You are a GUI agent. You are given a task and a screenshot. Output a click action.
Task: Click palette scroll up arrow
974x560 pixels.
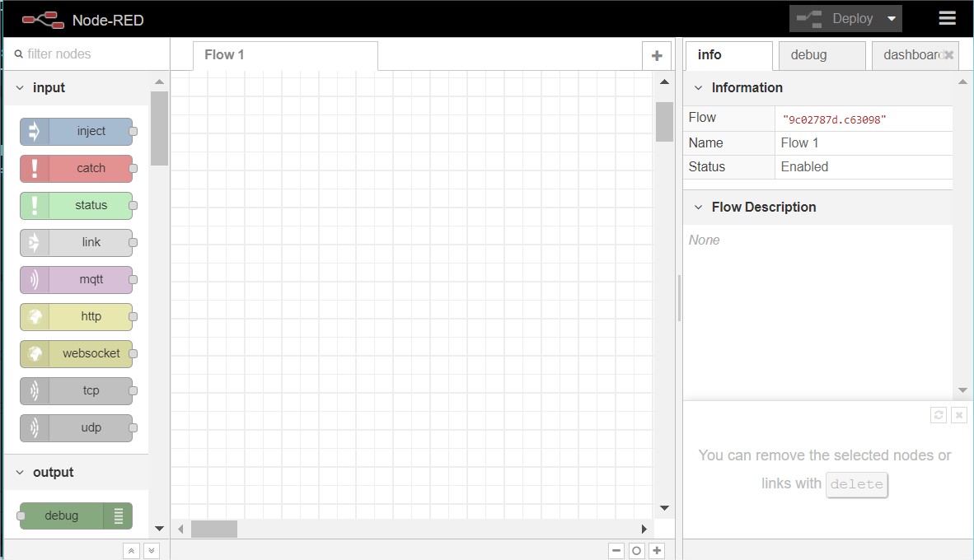(x=159, y=82)
